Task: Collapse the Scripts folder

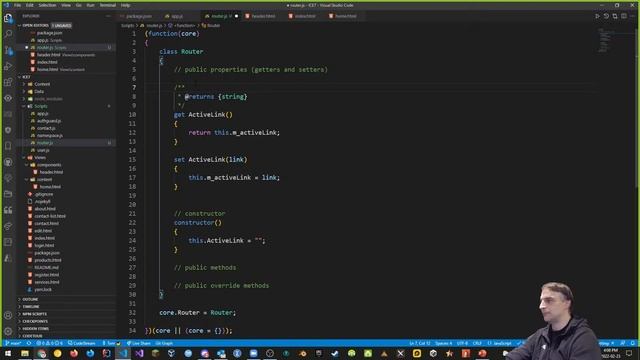Action: coord(40,106)
